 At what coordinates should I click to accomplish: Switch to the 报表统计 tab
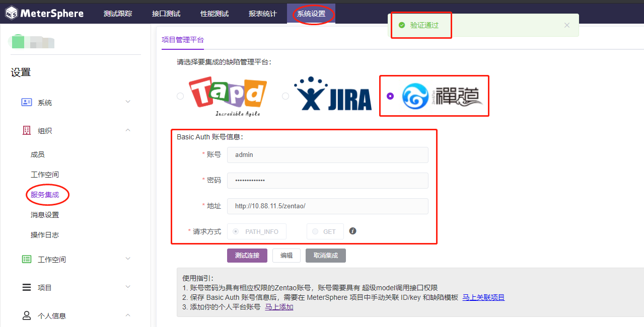262,14
